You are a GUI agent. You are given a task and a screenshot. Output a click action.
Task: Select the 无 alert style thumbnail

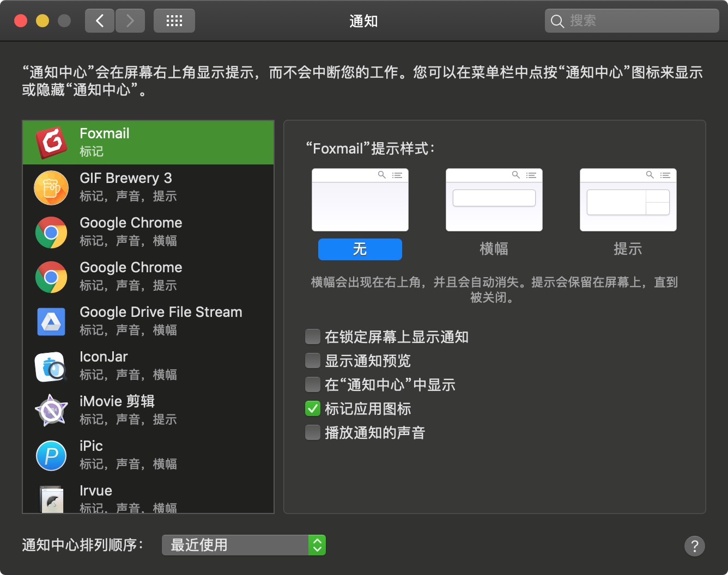tap(360, 200)
